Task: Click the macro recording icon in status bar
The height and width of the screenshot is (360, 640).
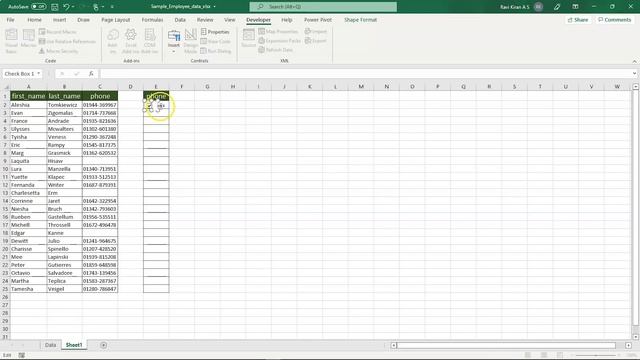Action: (22, 355)
